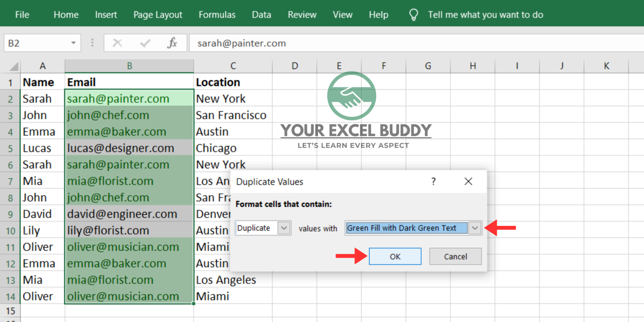
Task: Select the row 14 header
Action: 10,296
